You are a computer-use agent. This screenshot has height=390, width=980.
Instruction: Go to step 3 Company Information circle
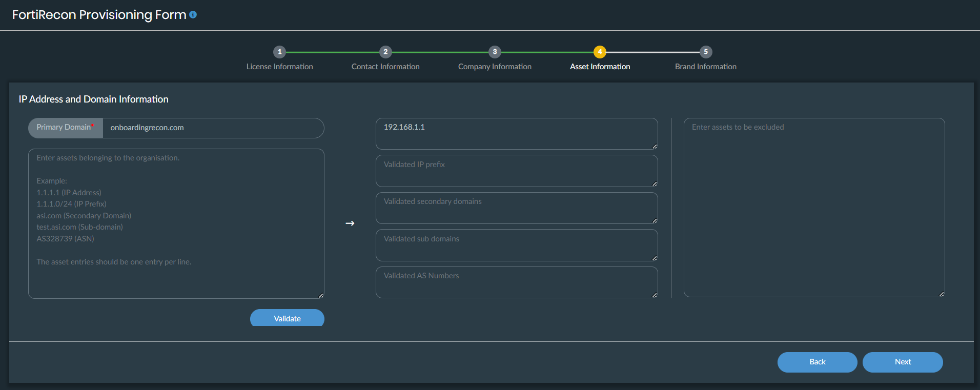(x=495, y=52)
